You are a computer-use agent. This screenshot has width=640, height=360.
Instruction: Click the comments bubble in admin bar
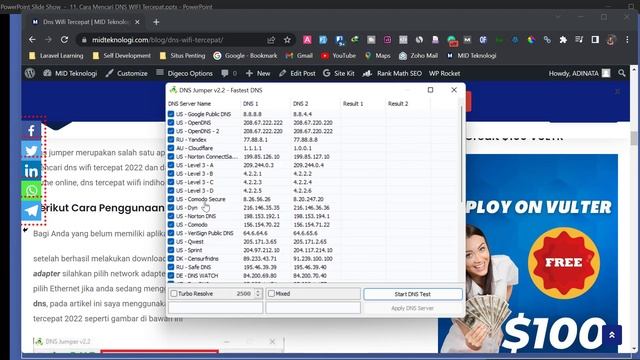229,73
